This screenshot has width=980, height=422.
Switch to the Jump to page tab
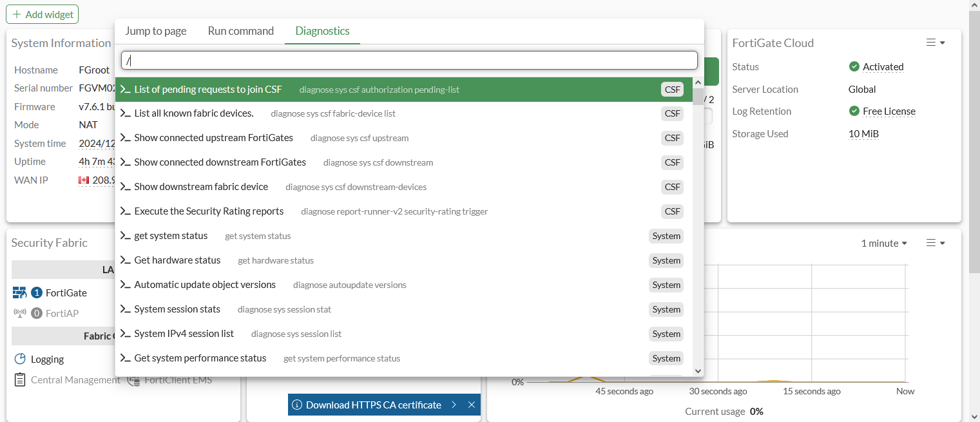[x=156, y=31]
